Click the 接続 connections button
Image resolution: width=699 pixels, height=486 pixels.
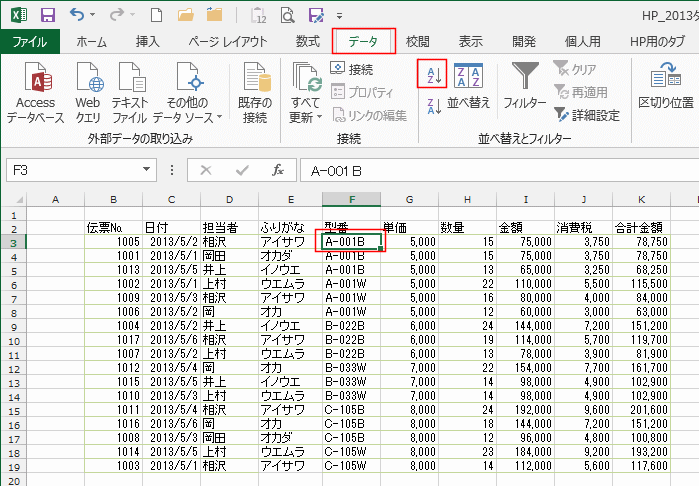[x=352, y=69]
